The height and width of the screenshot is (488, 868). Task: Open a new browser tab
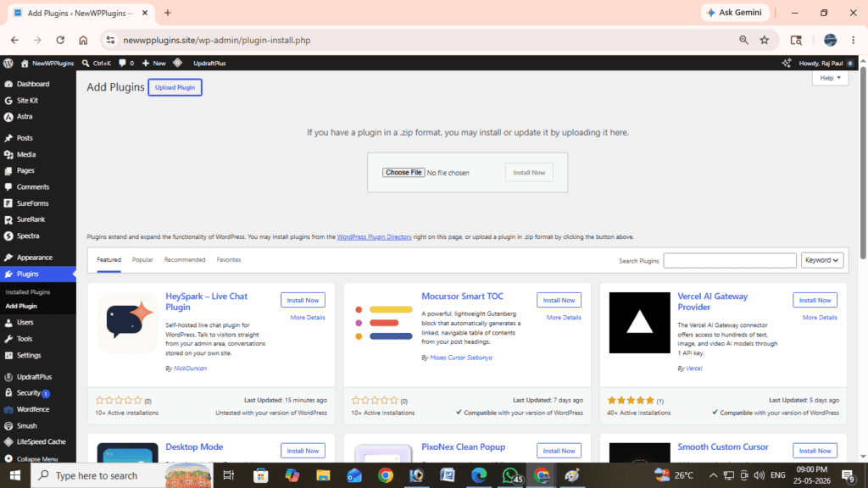click(x=168, y=13)
